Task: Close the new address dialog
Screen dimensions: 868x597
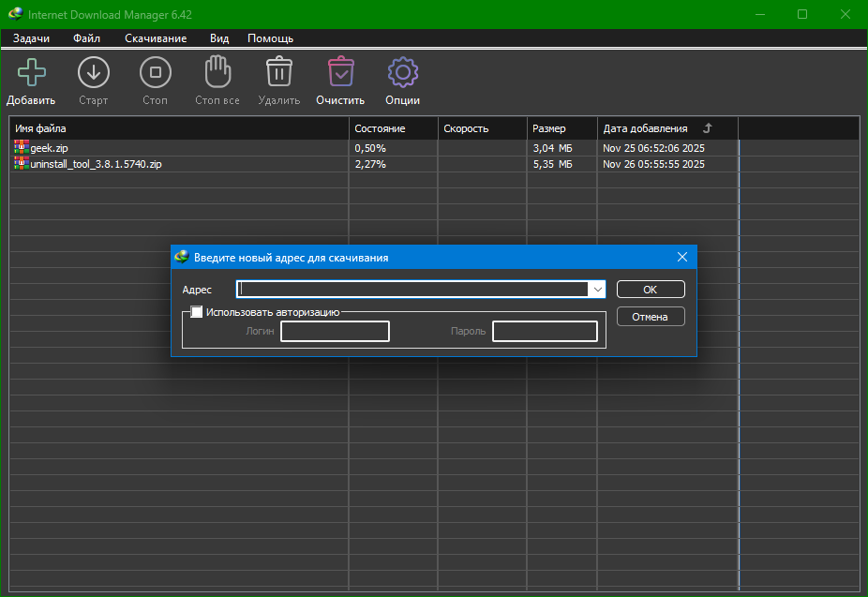Action: coord(682,257)
